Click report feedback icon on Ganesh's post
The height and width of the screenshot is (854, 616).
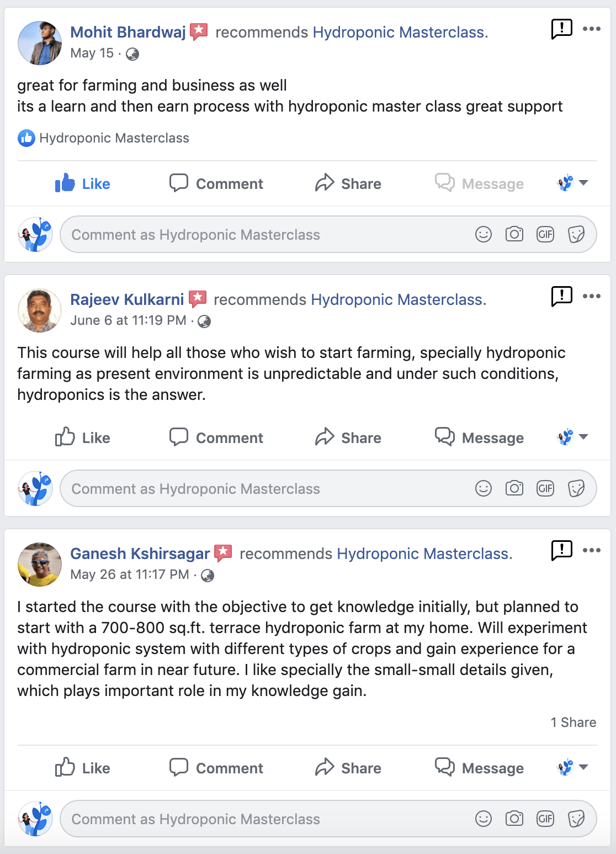[562, 550]
